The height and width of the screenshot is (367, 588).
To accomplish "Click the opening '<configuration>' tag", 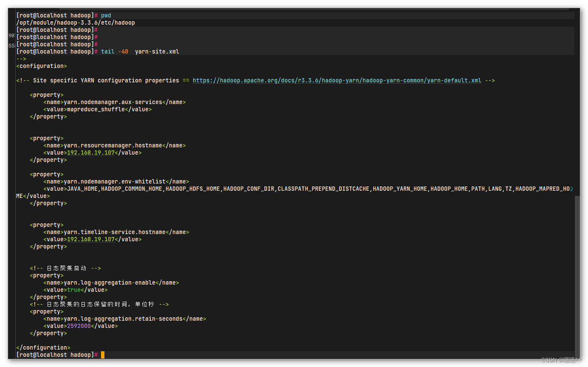I will pyautogui.click(x=42, y=66).
